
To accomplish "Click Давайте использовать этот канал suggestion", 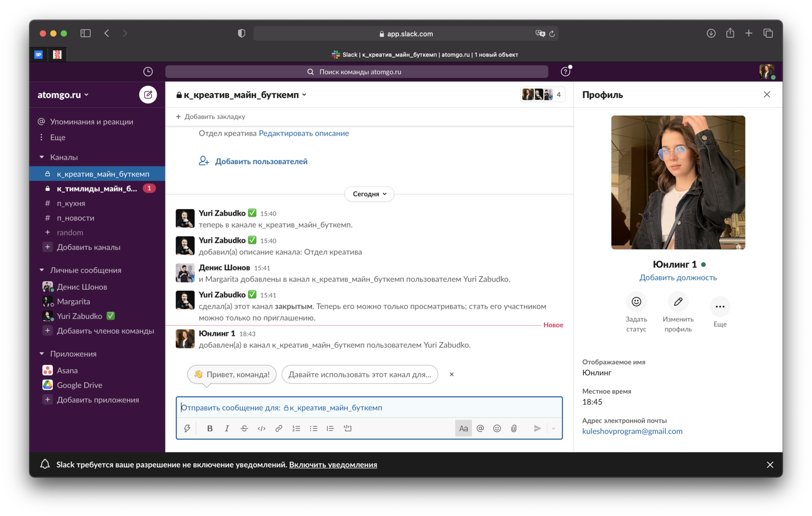I will tap(360, 374).
